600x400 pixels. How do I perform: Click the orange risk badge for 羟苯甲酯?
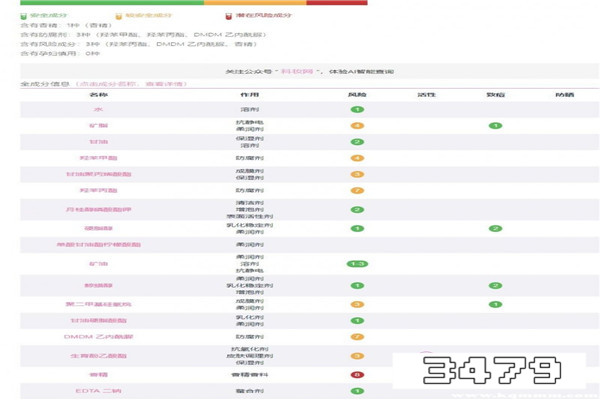pos(357,158)
